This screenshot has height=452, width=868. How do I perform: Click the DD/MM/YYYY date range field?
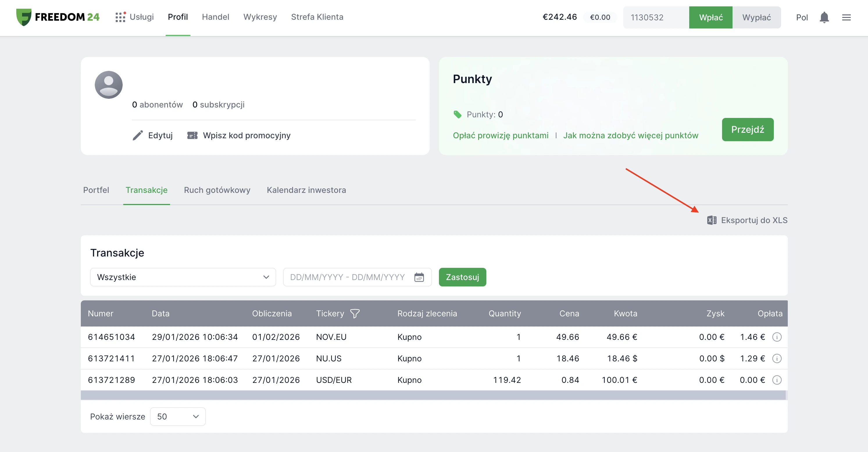pos(347,277)
